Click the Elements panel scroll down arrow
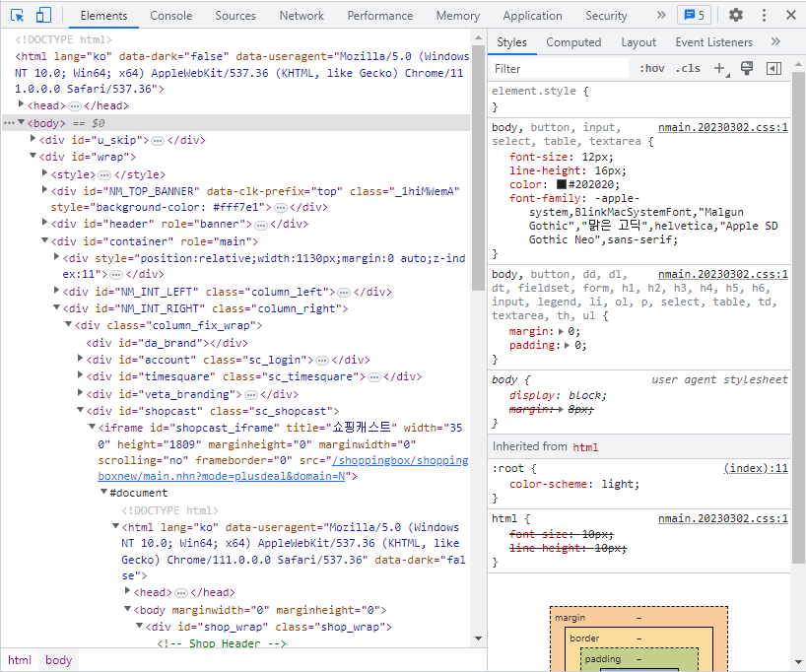This screenshot has height=672, width=806. (x=478, y=638)
